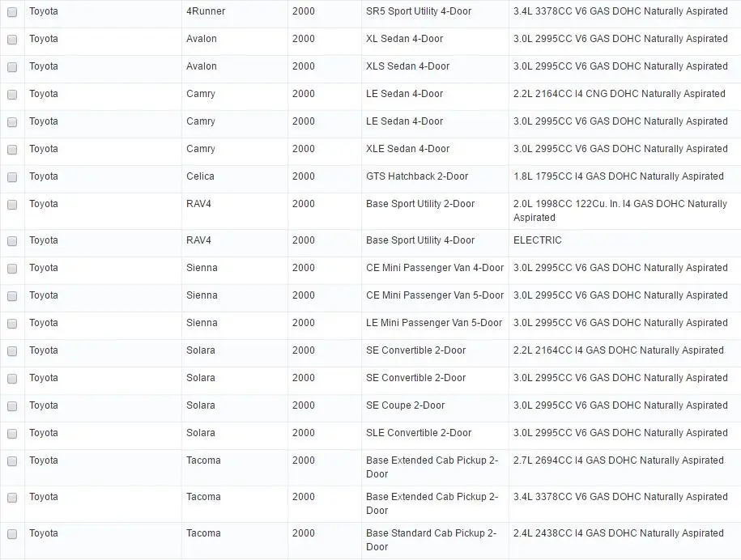Click 'Solara' in the SE Coupe row
Image resolution: width=741 pixels, height=560 pixels.
[200, 405]
